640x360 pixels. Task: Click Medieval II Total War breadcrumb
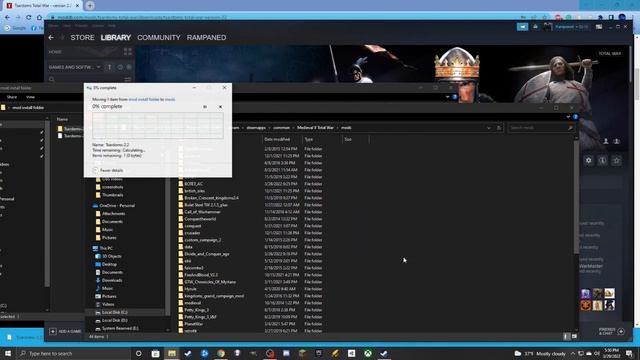pos(315,128)
